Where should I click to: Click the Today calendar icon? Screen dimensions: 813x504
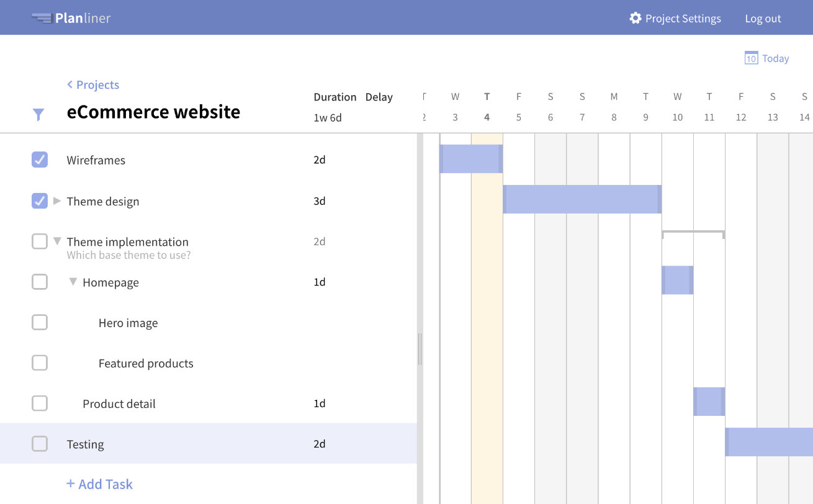click(751, 58)
